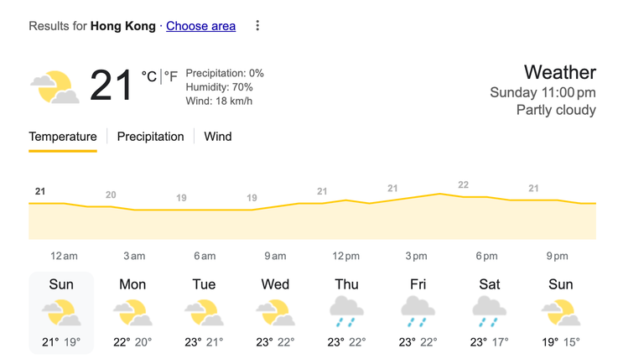Screen dimensions: 644x364
Task: Switch to the Precipitation tab
Action: (x=150, y=137)
